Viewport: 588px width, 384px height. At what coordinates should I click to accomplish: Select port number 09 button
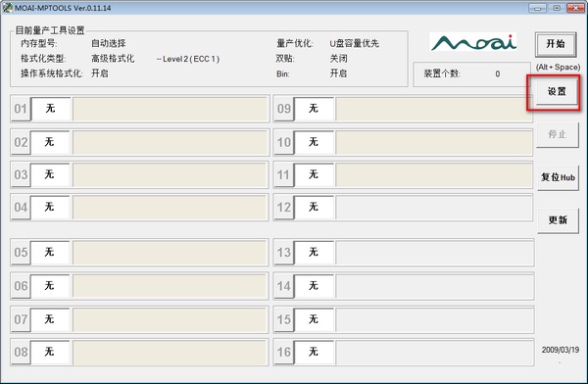(284, 109)
